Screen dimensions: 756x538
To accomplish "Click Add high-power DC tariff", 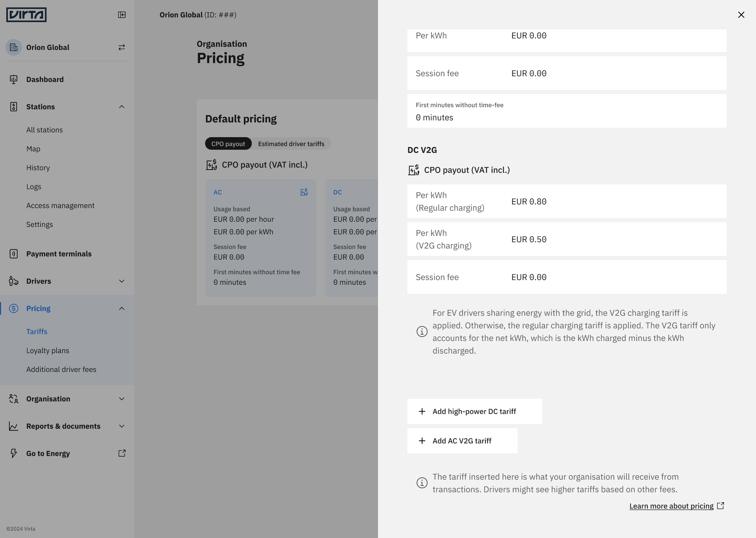I will point(474,411).
